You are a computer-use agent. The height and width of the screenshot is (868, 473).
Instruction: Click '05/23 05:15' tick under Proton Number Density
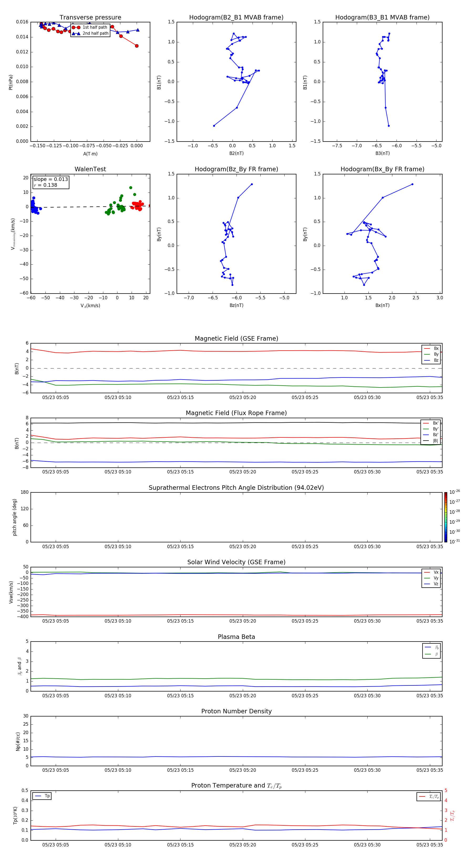(x=181, y=771)
